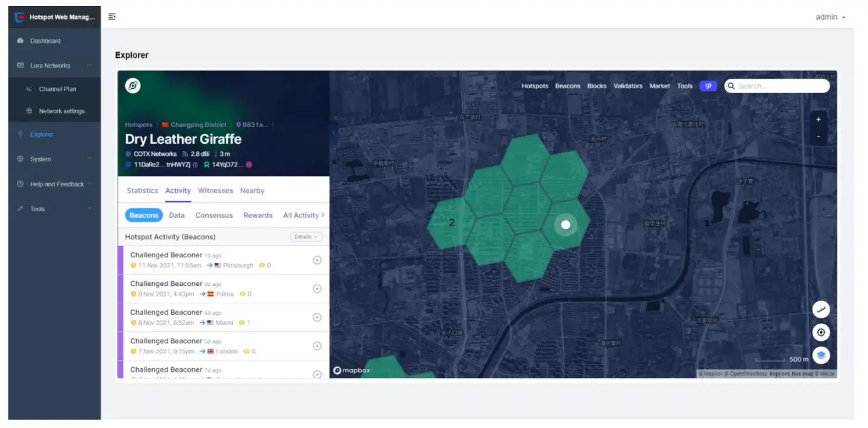Toggle the sidebar collapse icon in the header
This screenshot has height=428, width=868.
coord(112,17)
